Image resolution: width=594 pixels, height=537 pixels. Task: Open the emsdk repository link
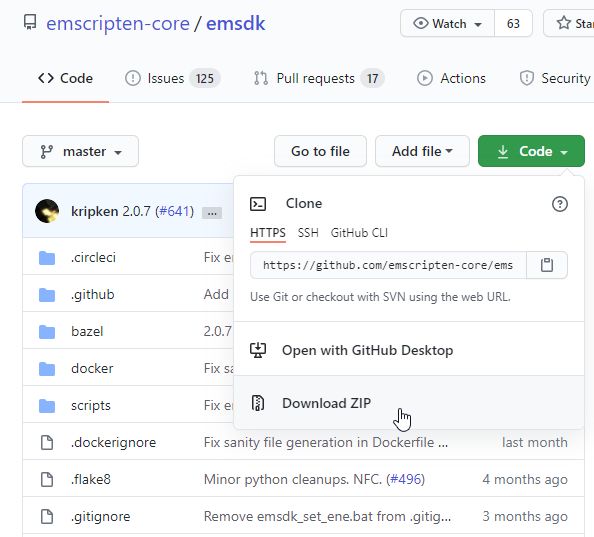pos(236,23)
